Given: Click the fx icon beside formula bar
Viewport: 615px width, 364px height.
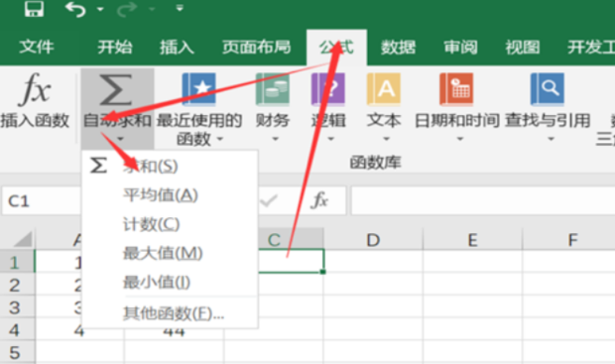Looking at the screenshot, I should coord(319,200).
